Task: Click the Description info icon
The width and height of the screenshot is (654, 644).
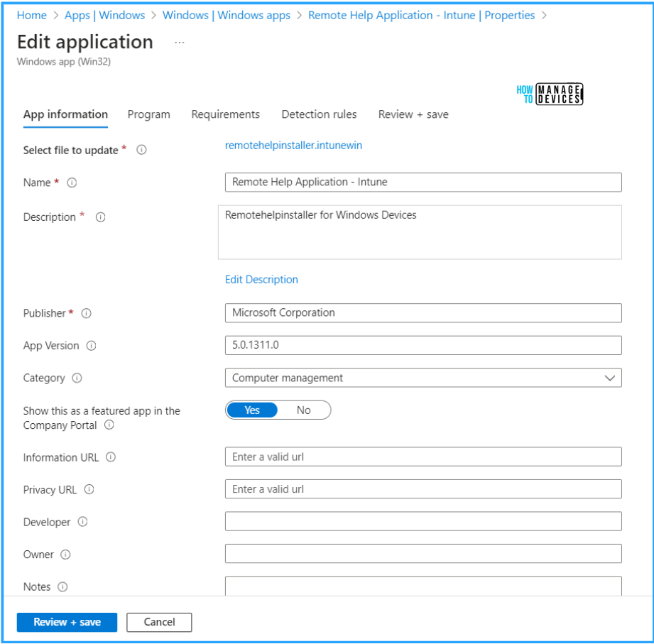Action: click(x=101, y=217)
